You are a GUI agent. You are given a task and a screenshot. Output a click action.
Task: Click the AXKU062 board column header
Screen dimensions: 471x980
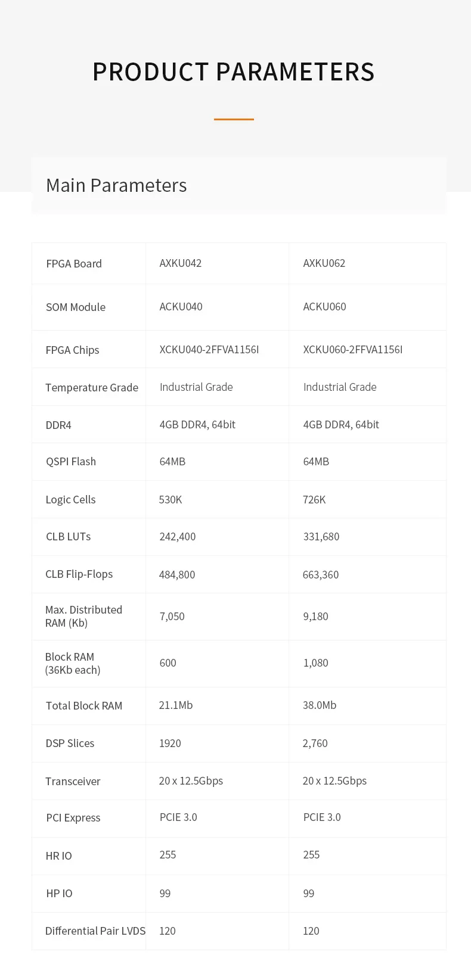324,263
